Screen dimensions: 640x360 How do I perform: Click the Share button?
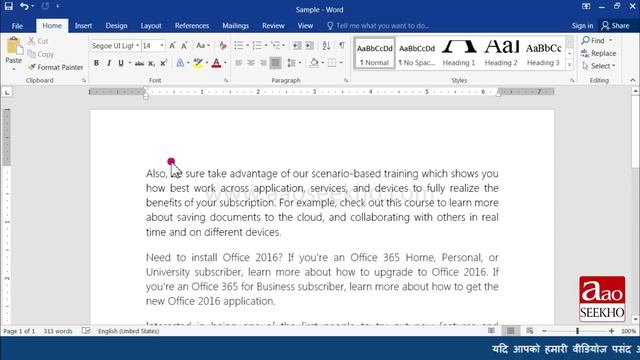[616, 26]
